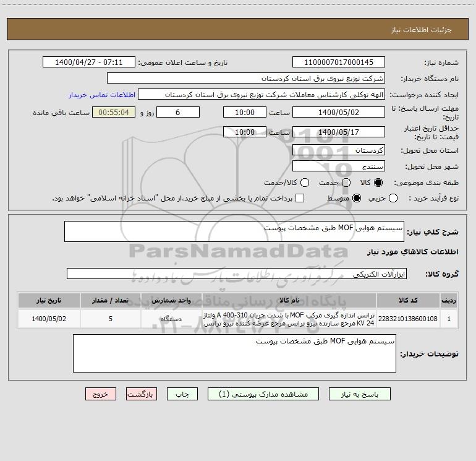Click the پاسخ به نیاز button

click(360, 394)
